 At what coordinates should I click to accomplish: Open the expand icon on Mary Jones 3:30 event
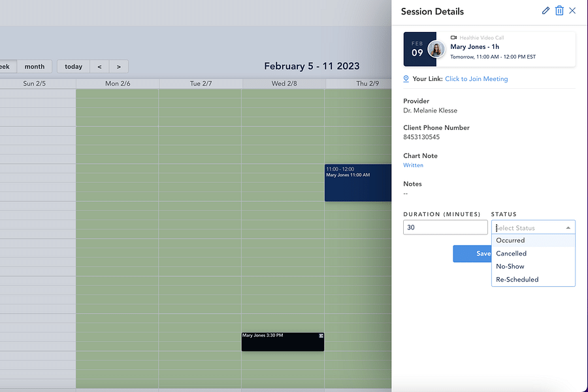(321, 335)
